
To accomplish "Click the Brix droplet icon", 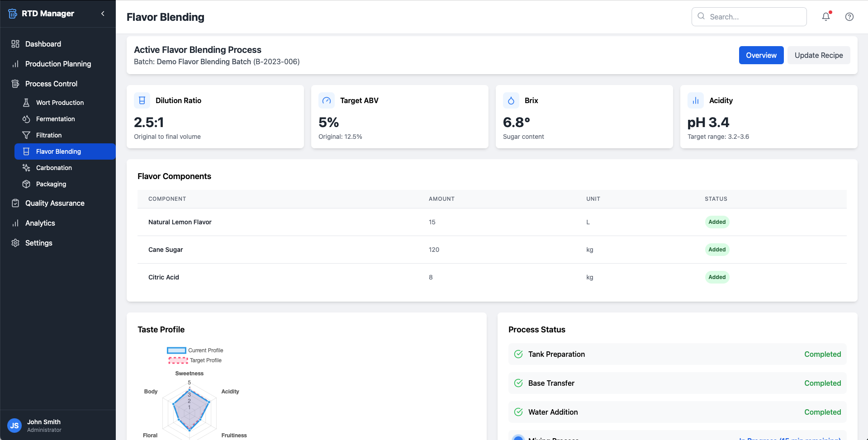I will click(x=511, y=100).
